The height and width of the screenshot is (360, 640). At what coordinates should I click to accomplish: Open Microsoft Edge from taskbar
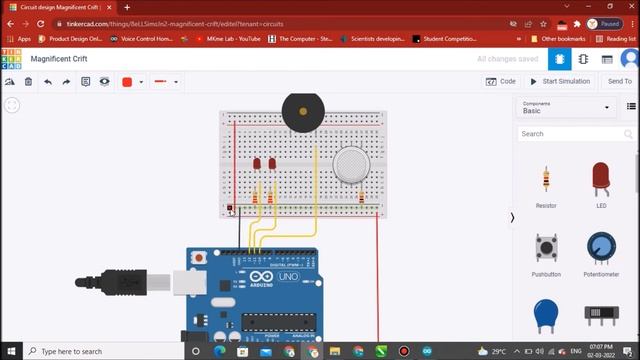coord(220,351)
